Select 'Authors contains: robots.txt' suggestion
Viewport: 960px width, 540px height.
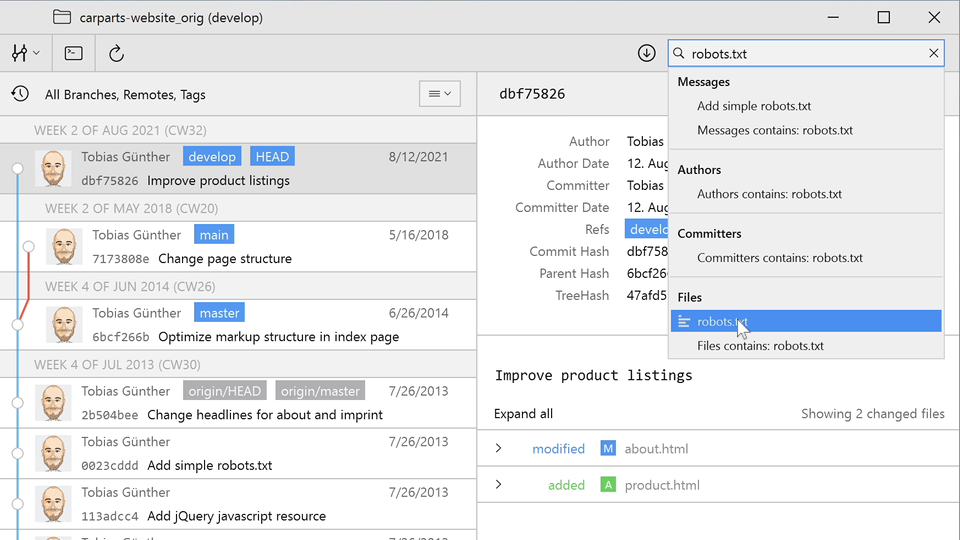(769, 194)
